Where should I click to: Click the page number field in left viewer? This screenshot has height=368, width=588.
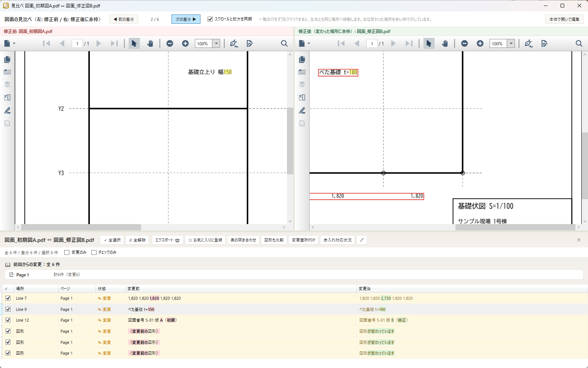tap(77, 43)
